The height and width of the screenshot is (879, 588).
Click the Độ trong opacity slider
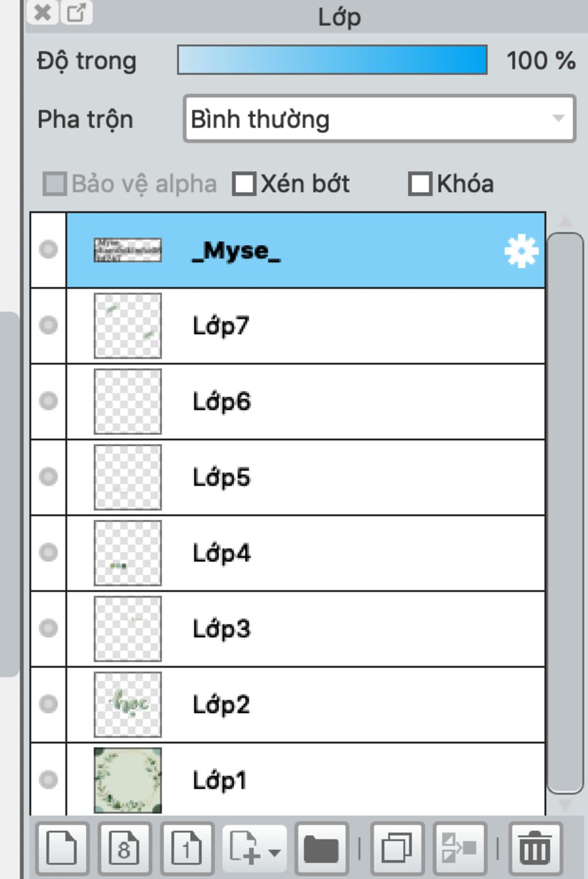pyautogui.click(x=332, y=60)
